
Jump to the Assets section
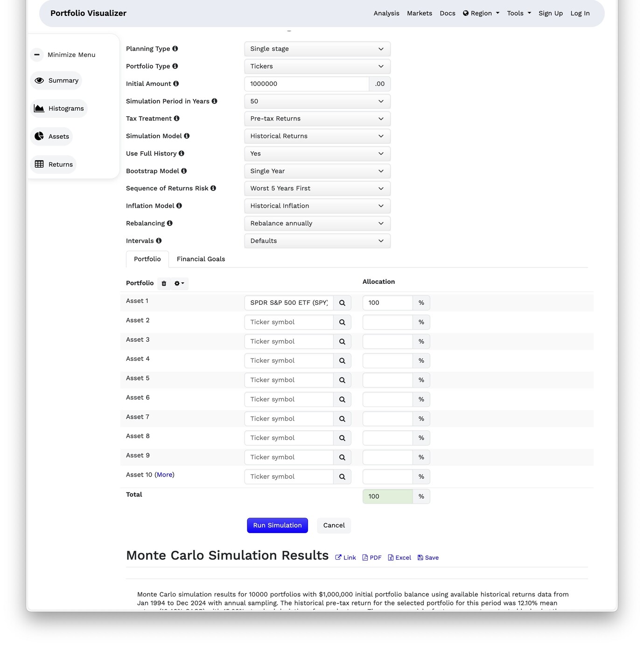(51, 137)
